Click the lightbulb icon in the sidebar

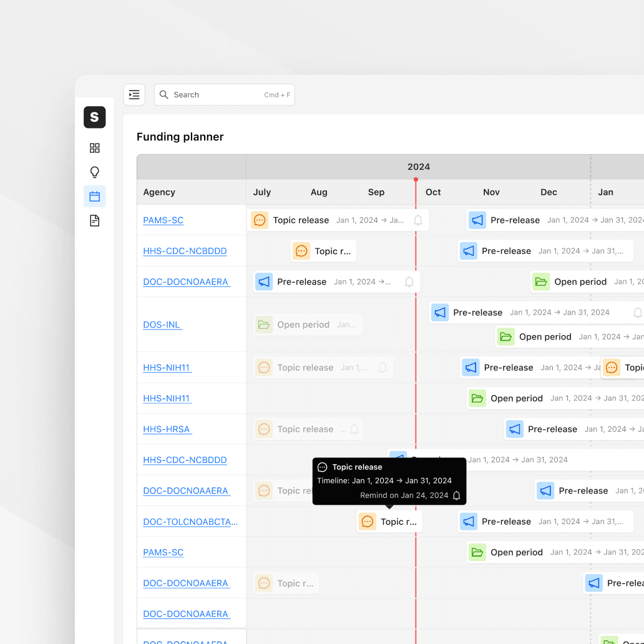click(x=94, y=172)
